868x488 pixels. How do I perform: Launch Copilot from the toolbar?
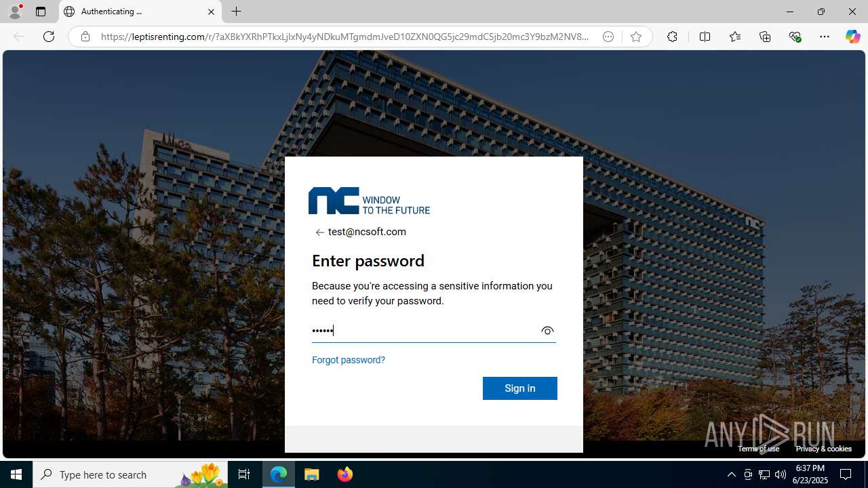(x=852, y=37)
